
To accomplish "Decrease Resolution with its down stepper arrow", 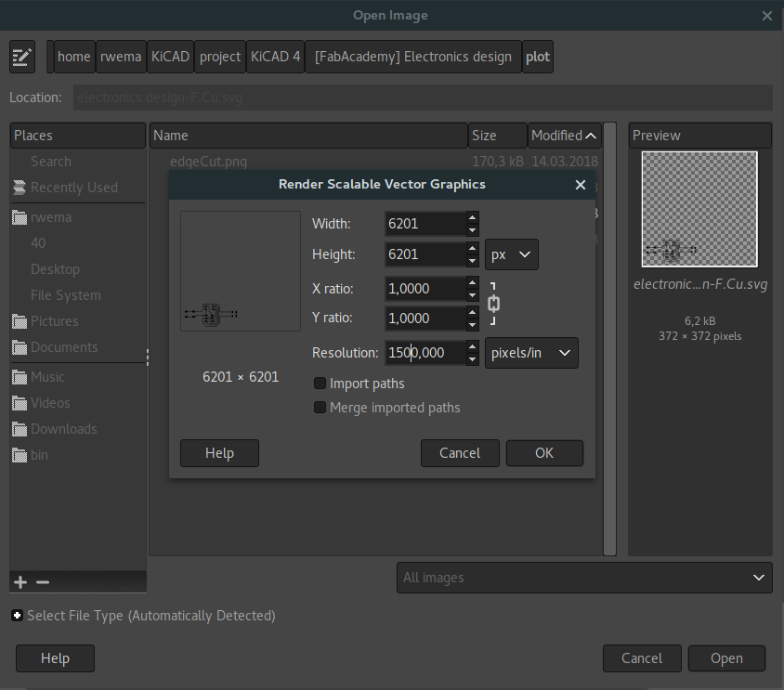I will click(472, 358).
